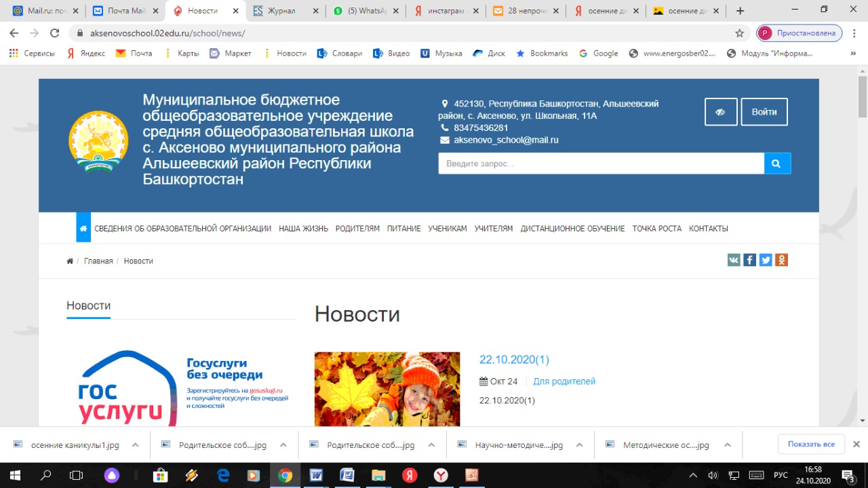Viewport: 868px width, 488px height.
Task: Toggle visually impaired mode eye button
Action: (x=720, y=112)
